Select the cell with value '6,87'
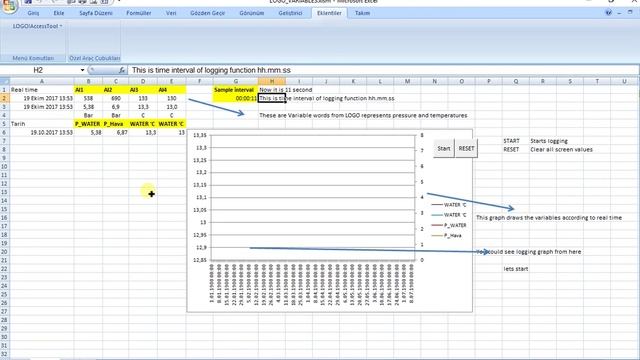The image size is (640, 360). [x=116, y=132]
